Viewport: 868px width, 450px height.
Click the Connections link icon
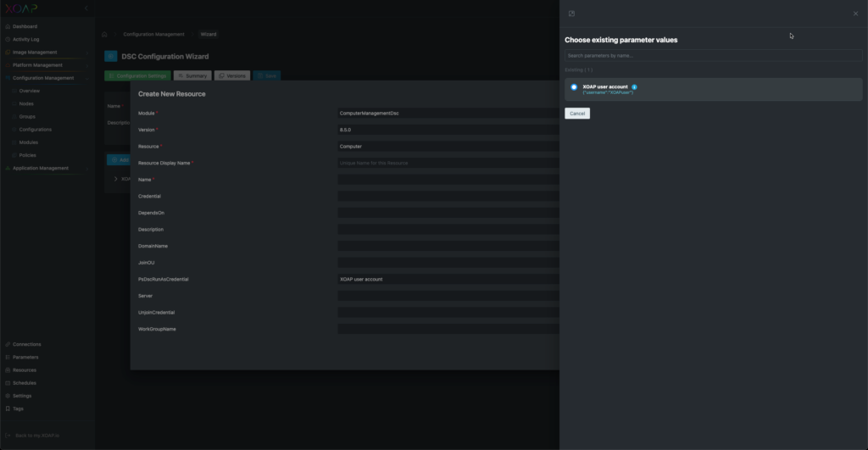8,344
